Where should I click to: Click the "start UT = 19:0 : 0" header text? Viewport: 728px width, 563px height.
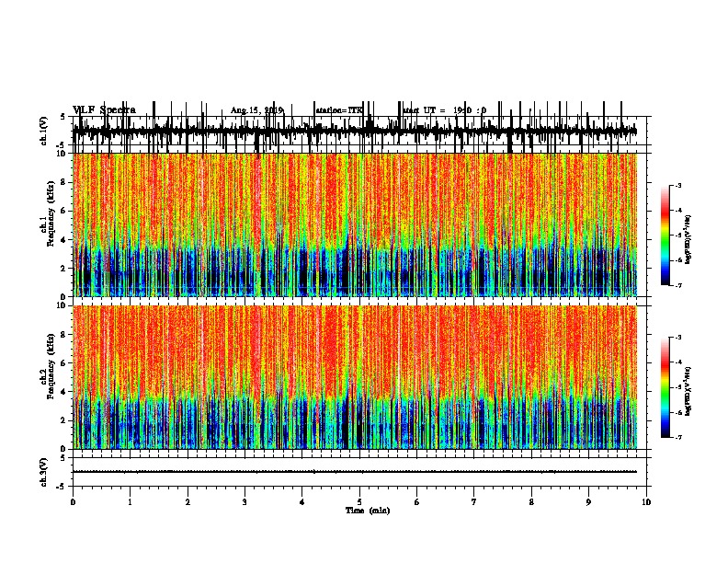click(x=444, y=110)
